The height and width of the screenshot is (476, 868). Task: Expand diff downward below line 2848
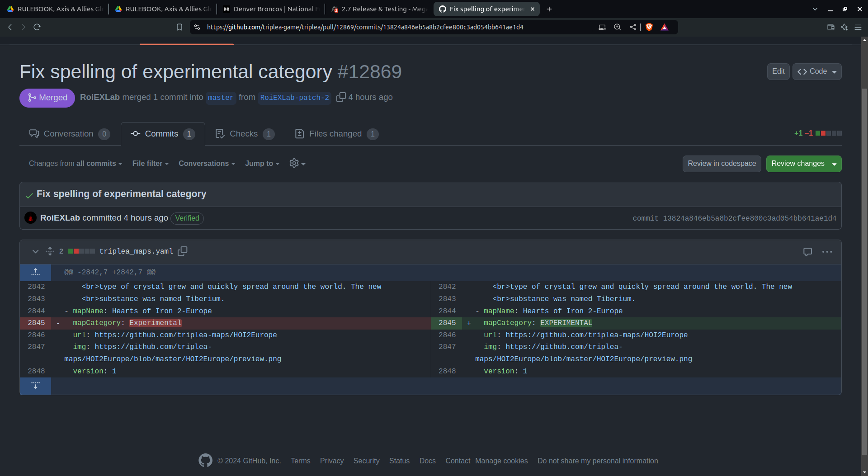pos(35,386)
